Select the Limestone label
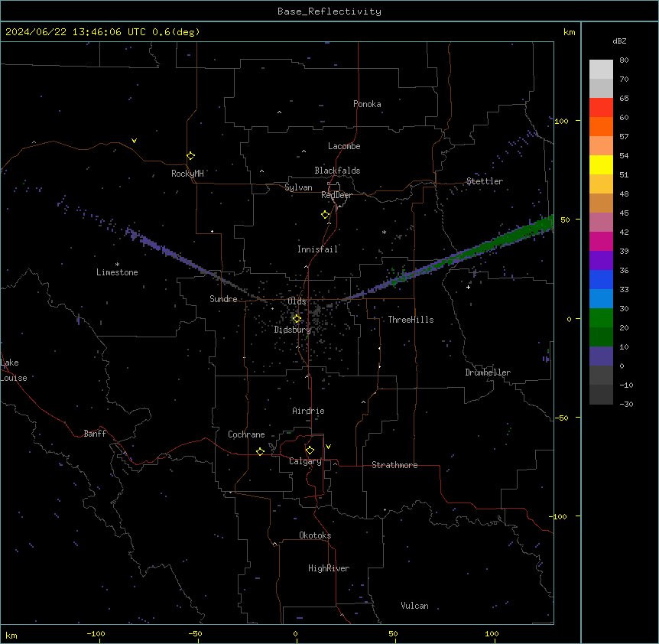Screen dimensions: 659x644 point(117,272)
